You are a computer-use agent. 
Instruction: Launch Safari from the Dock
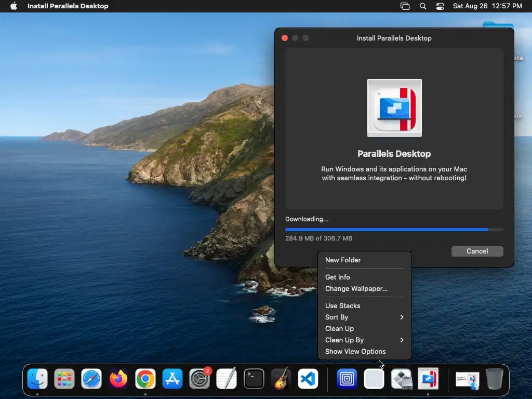(91, 379)
